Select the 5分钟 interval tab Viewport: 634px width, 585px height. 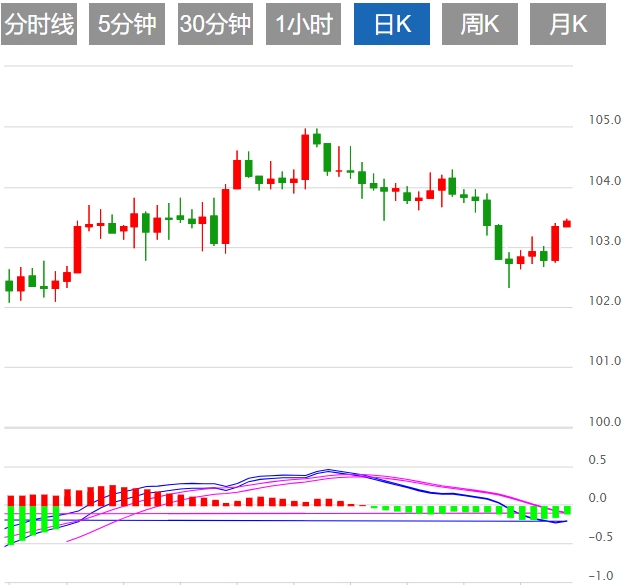[x=127, y=24]
